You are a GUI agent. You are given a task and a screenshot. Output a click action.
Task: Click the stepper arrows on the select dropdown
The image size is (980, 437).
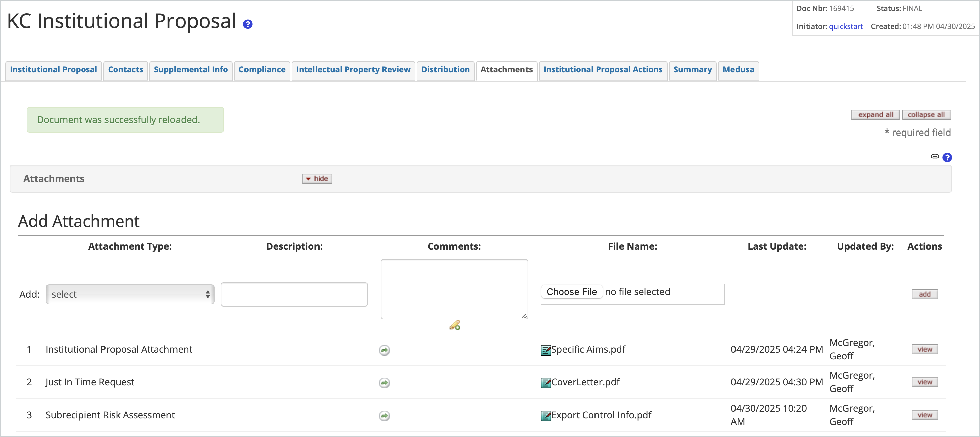click(x=208, y=294)
